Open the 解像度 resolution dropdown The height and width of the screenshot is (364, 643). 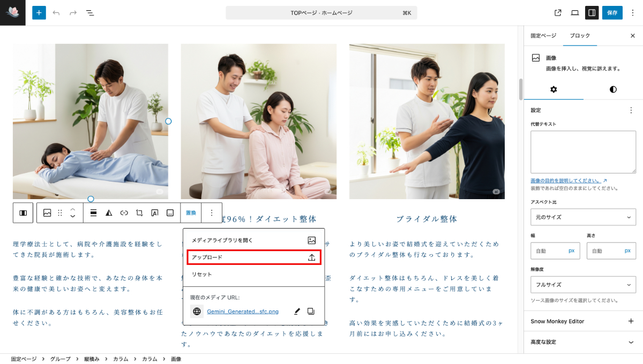583,284
